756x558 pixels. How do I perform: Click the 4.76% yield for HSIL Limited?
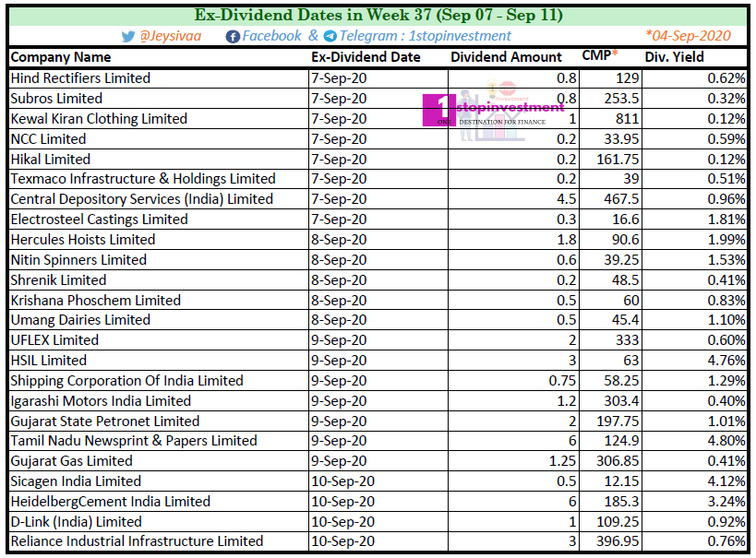(726, 361)
